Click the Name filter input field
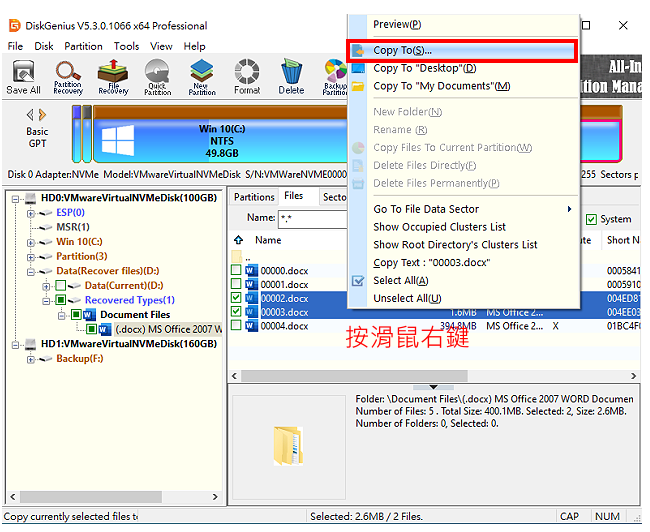650x532 pixels. coord(313,218)
